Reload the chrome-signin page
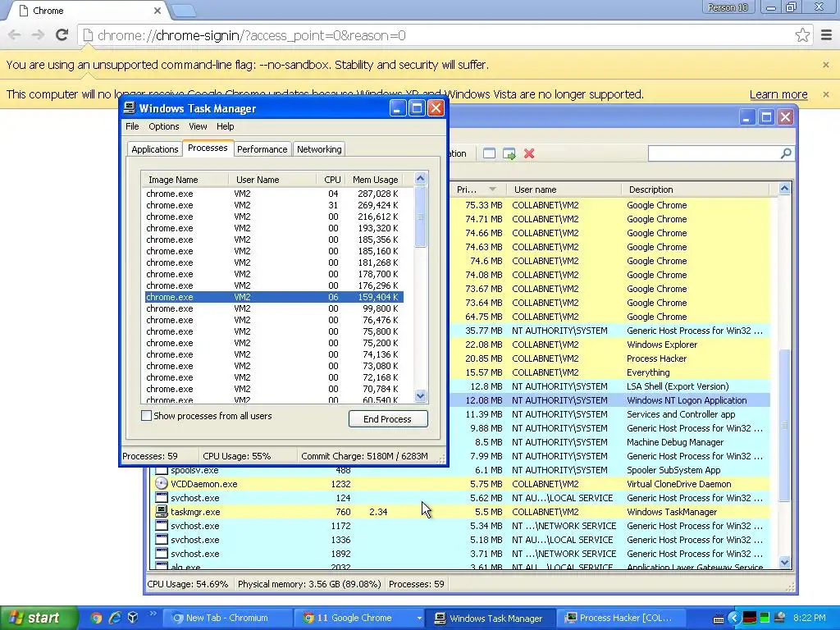Screen dimensions: 840x630 (62, 35)
